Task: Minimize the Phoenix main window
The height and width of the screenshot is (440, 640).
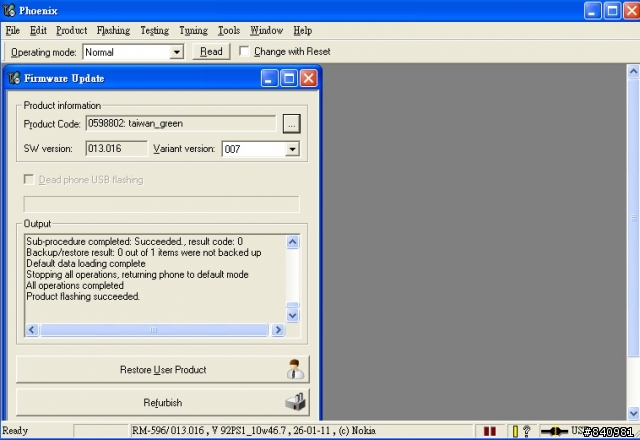Action: coord(592,11)
